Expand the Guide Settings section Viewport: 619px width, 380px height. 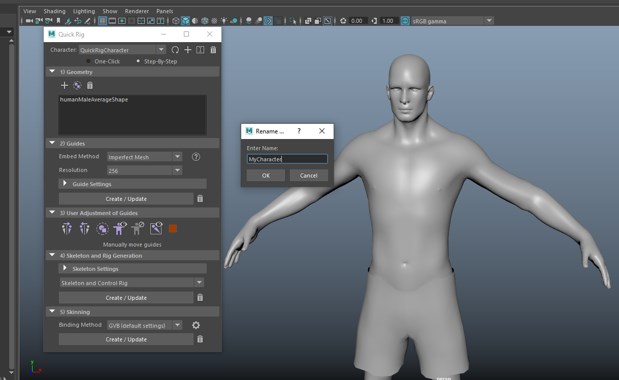(x=132, y=184)
